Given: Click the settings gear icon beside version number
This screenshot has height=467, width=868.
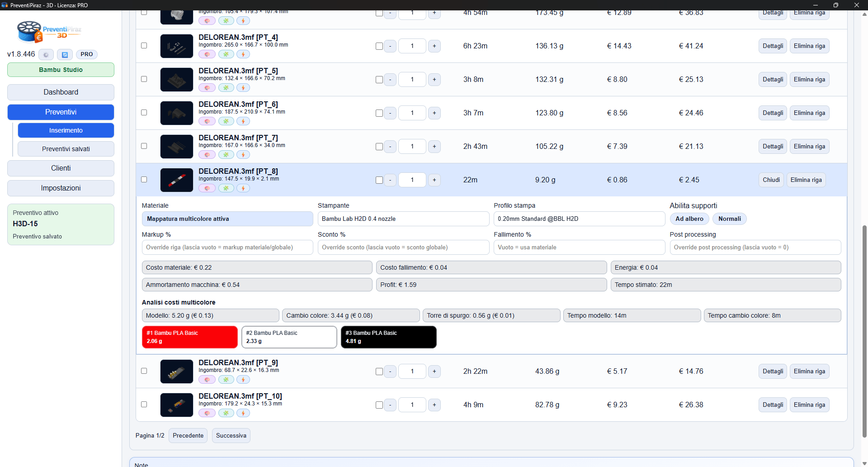Looking at the screenshot, I should coord(46,55).
